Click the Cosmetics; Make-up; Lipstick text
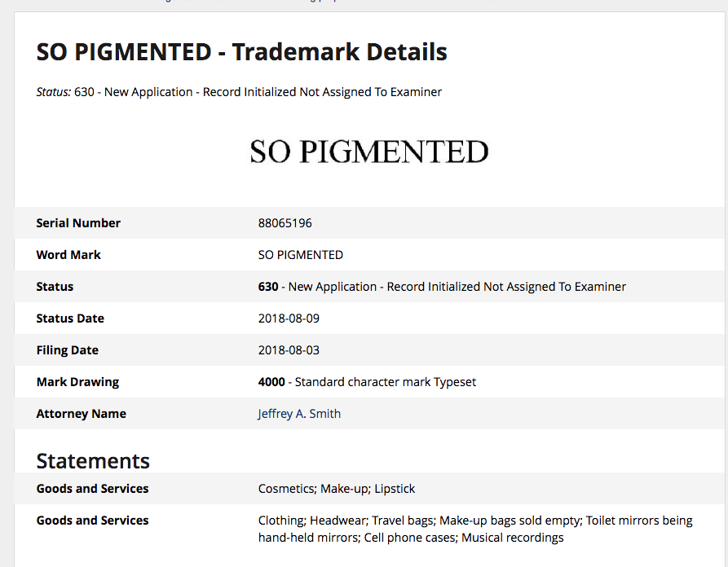 click(337, 489)
